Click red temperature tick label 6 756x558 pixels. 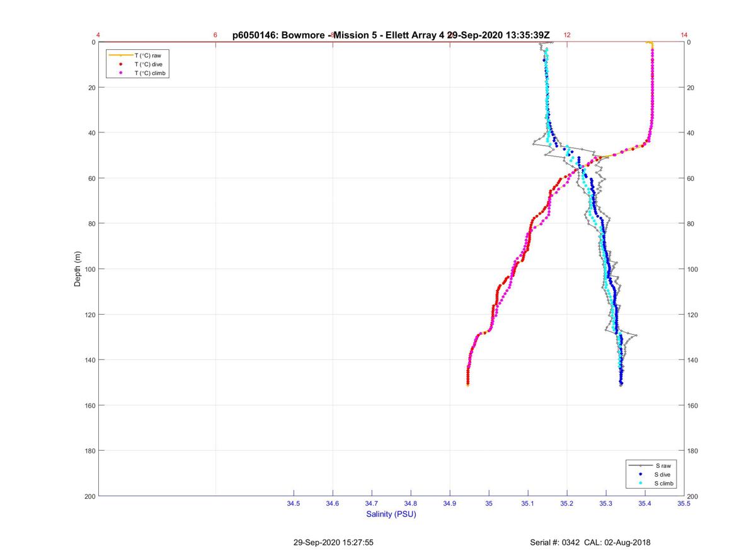point(215,35)
